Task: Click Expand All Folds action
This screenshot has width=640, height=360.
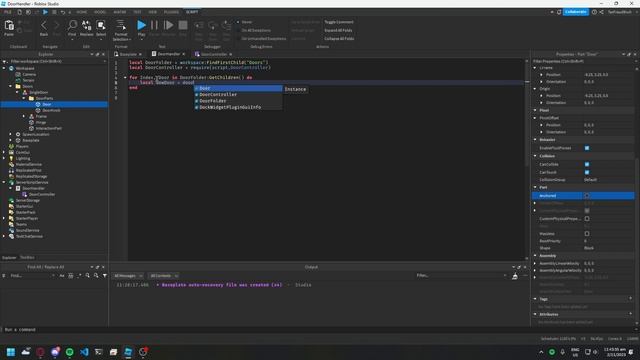Action: tap(338, 30)
